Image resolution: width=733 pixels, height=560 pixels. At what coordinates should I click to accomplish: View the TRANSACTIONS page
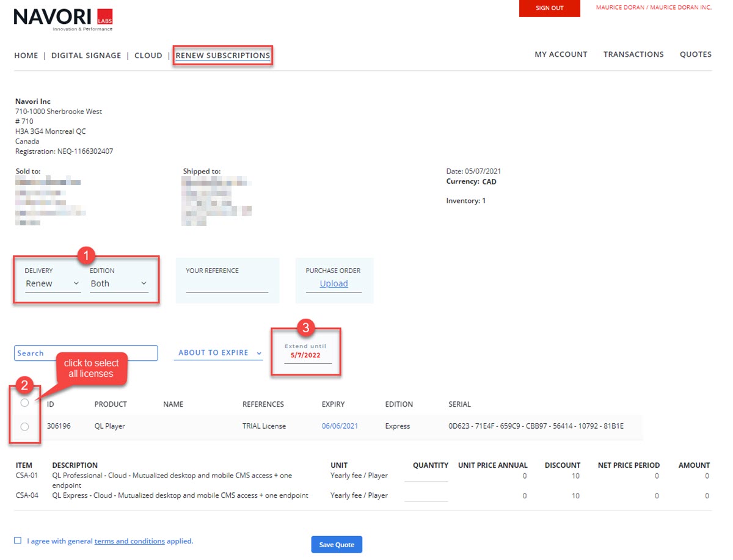click(x=633, y=54)
